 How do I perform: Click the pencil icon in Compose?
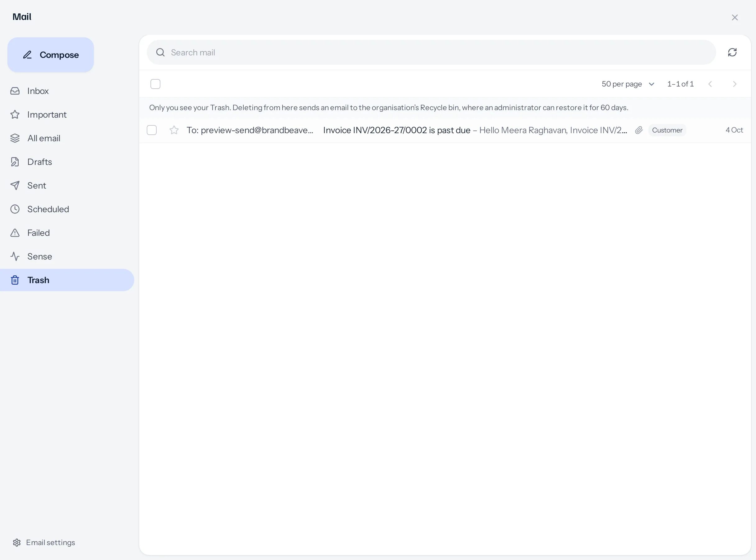(27, 54)
